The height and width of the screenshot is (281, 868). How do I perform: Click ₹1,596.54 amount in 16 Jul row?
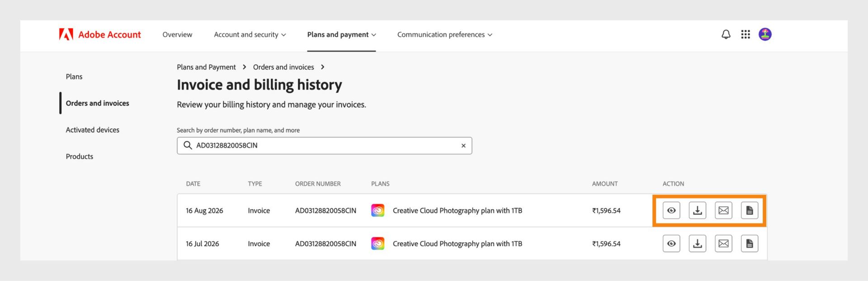(x=606, y=243)
